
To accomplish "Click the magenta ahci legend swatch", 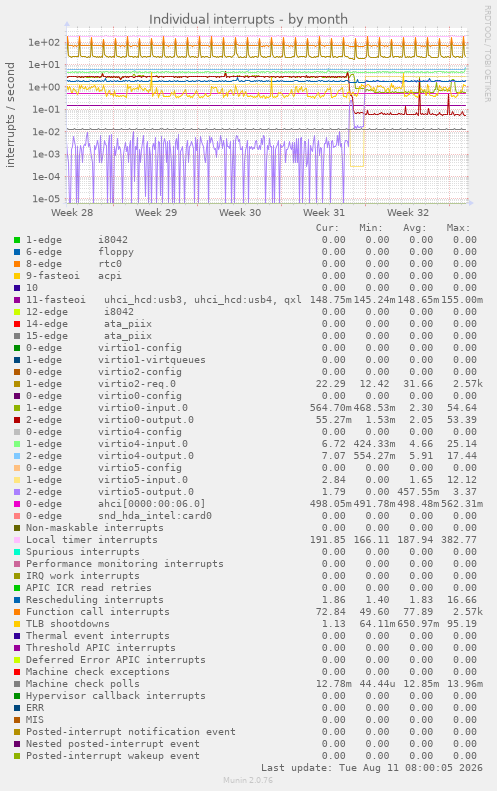I will pos(17,504).
